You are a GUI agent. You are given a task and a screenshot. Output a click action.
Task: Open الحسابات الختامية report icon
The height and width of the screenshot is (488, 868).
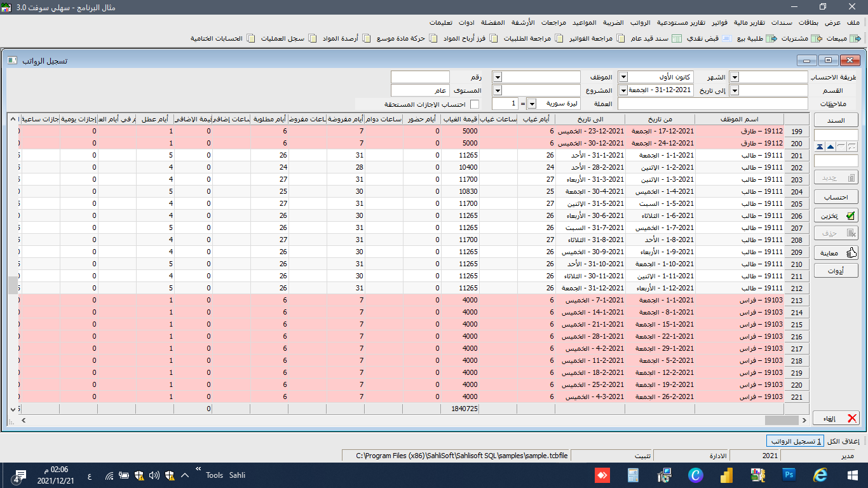(x=251, y=39)
